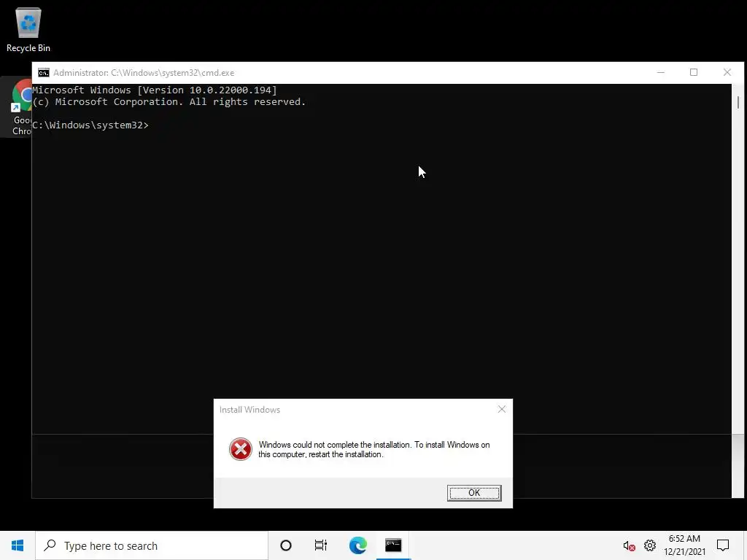This screenshot has width=747, height=560.
Task: Open the notification center icon
Action: pos(723,545)
